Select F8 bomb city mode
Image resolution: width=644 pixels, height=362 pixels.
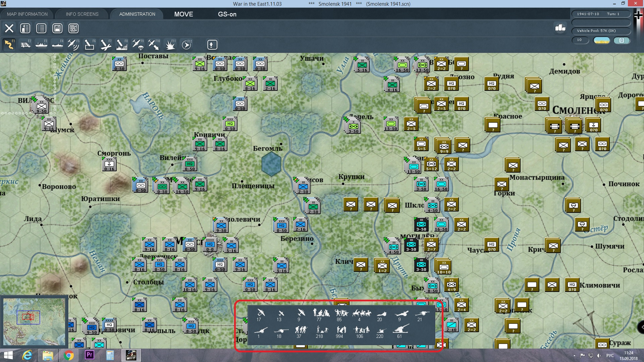122,45
